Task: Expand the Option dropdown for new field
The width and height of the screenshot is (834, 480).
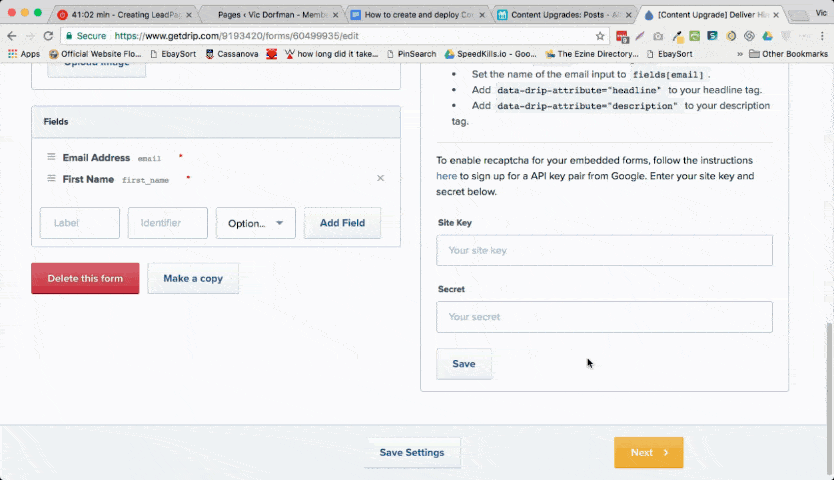Action: coord(255,223)
